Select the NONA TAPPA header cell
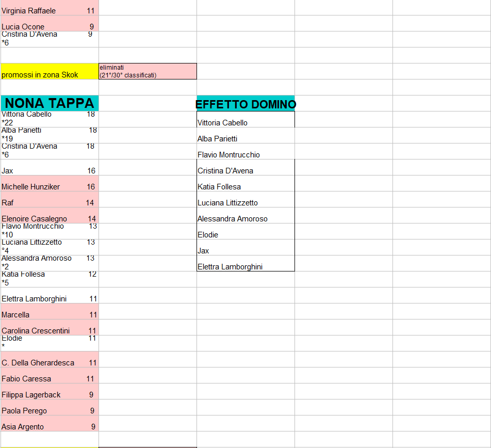Screen dimensions: 491x448 [50, 103]
